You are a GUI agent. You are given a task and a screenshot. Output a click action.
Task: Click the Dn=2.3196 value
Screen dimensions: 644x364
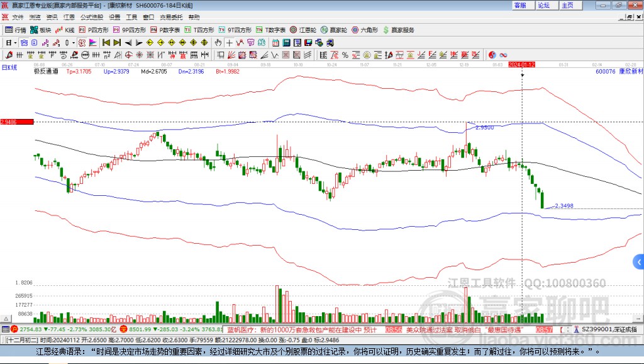[x=191, y=71]
